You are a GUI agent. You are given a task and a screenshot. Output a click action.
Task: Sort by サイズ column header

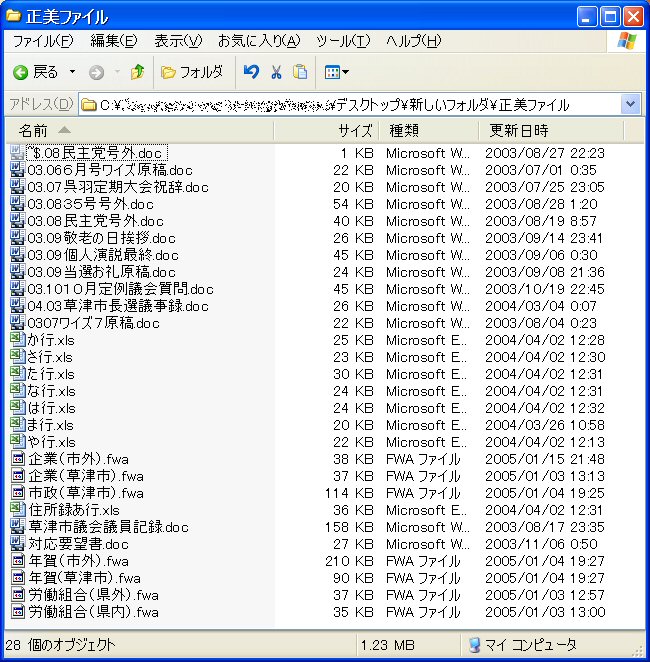(354, 131)
